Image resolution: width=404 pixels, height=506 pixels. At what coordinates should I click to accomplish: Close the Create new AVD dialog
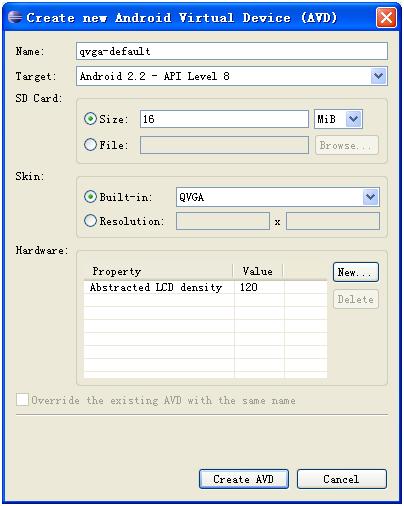[386, 17]
